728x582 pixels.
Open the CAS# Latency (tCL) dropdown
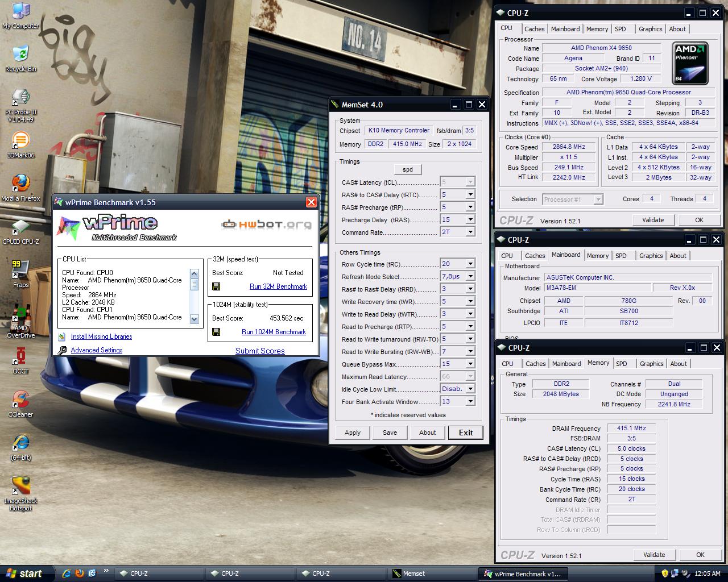[x=470, y=182]
